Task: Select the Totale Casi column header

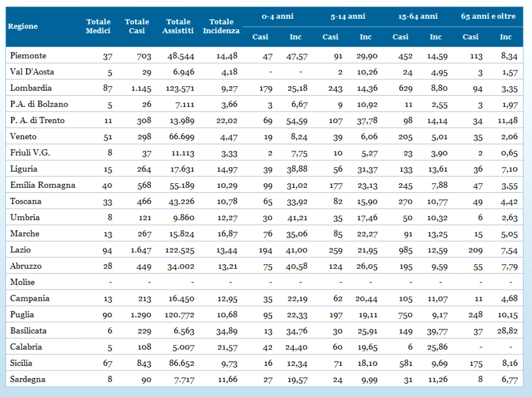Action: 137,26
